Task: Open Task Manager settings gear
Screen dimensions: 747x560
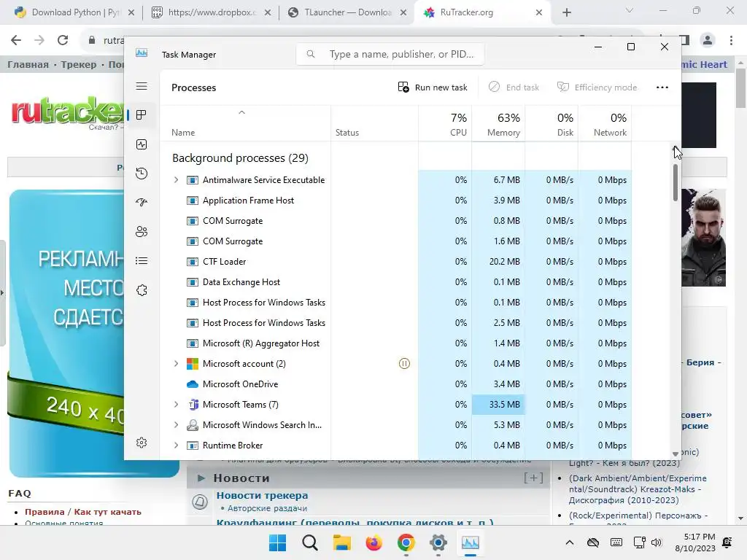Action: [142, 443]
